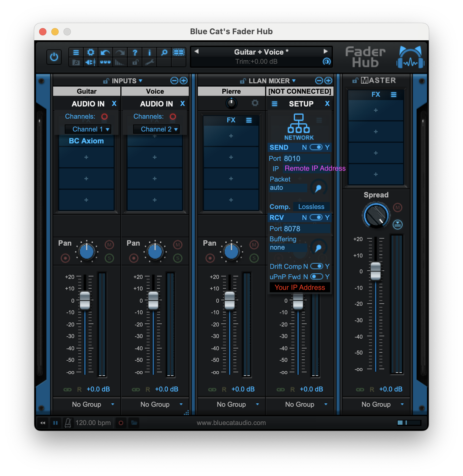Image resolution: width=463 pixels, height=476 pixels.
Task: Expand the INPUTS section dropdown arrow
Action: [140, 81]
